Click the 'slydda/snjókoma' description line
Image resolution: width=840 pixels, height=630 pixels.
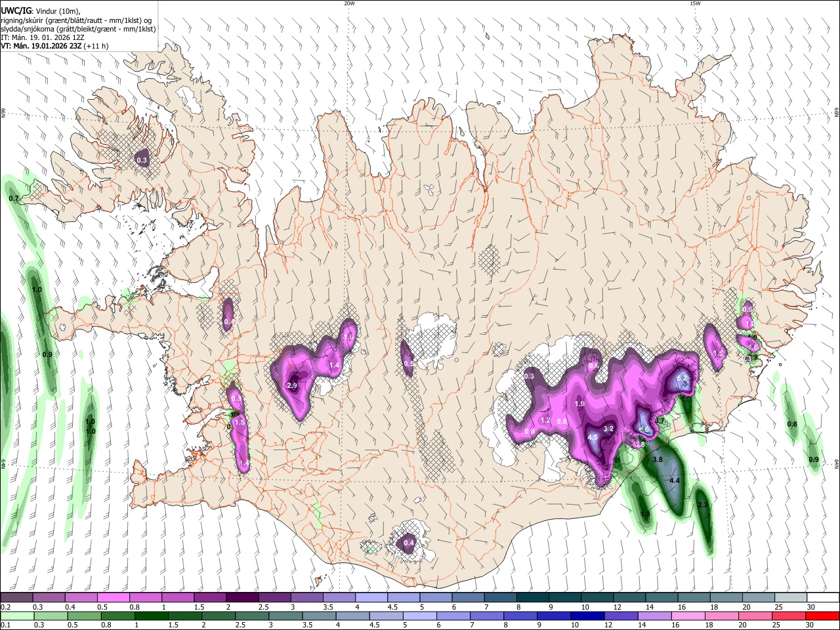click(x=78, y=29)
